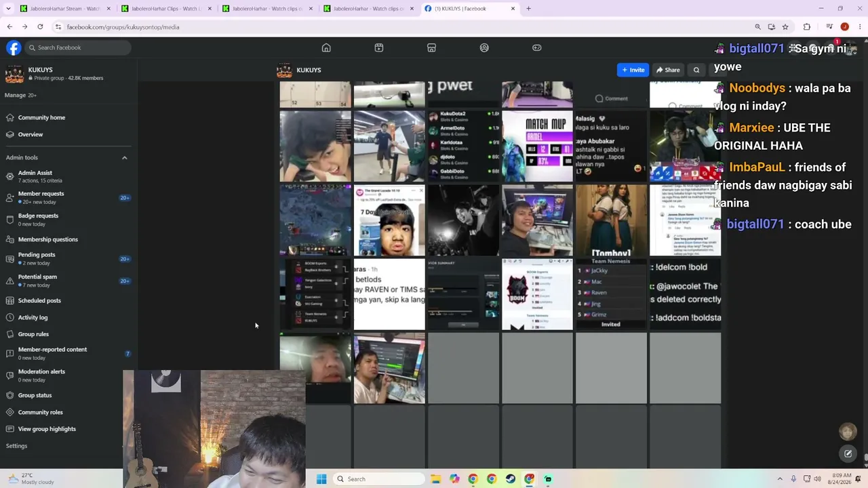
Task: Bookmark this page with the star icon
Action: [785, 27]
